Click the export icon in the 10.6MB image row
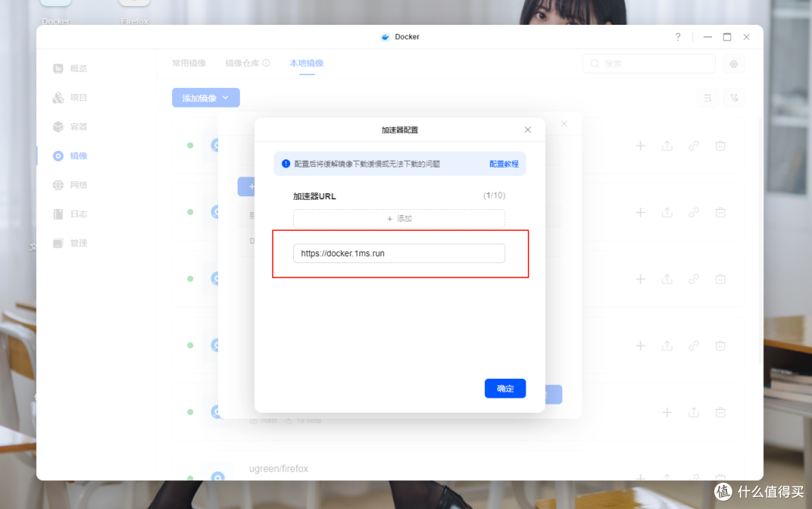This screenshot has width=812, height=509. pyautogui.click(x=694, y=413)
